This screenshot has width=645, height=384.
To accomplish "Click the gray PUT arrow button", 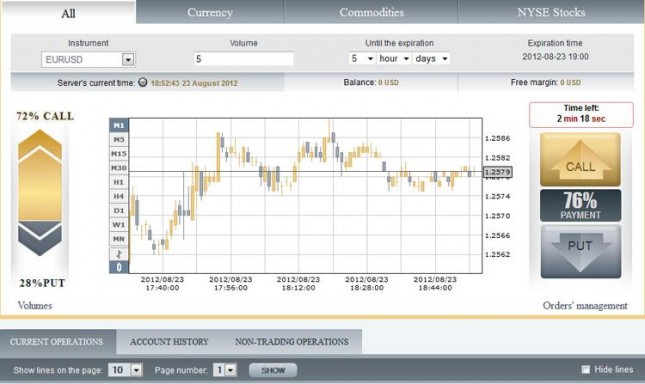I will (580, 252).
